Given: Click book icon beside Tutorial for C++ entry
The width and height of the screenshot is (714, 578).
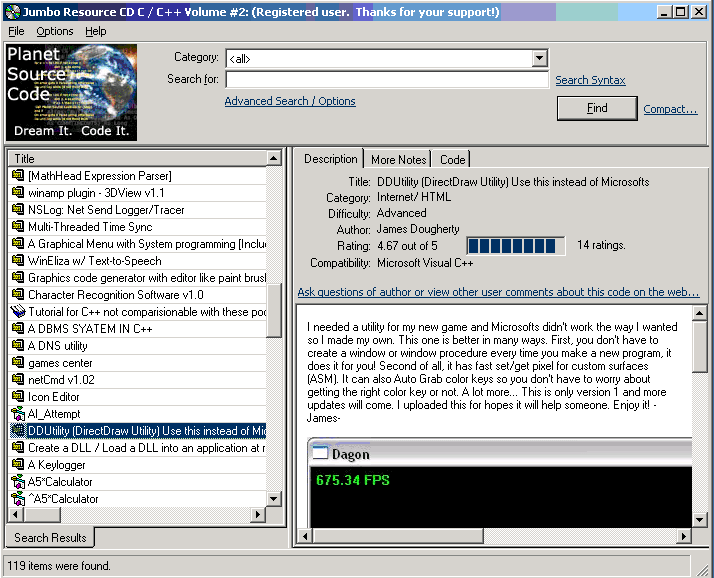Looking at the screenshot, I should coord(18,311).
